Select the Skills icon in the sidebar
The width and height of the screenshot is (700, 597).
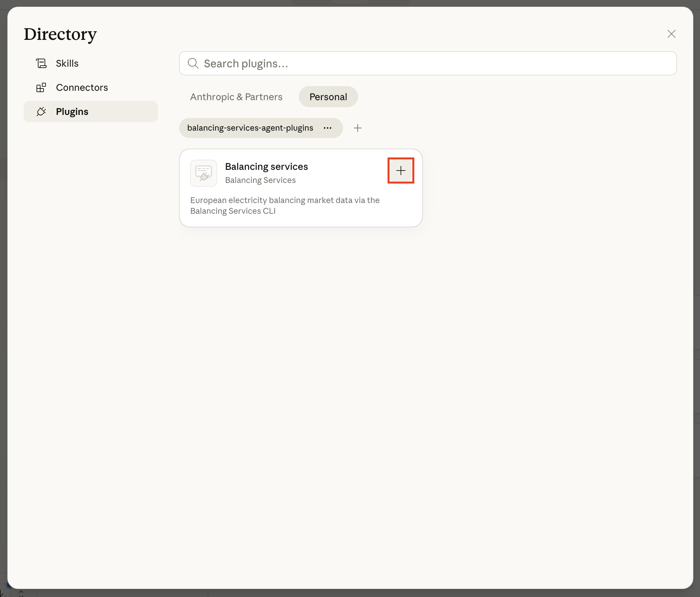click(x=41, y=63)
